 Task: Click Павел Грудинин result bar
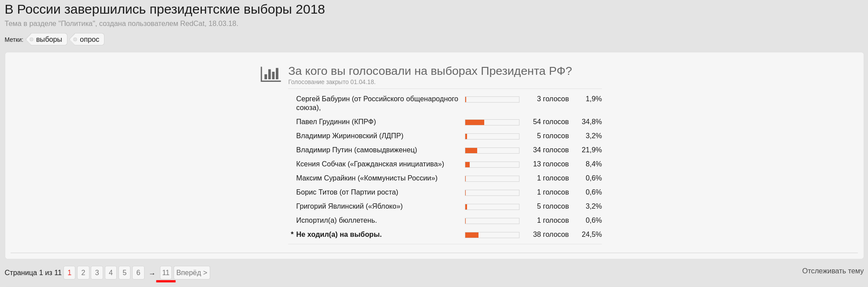click(492, 122)
